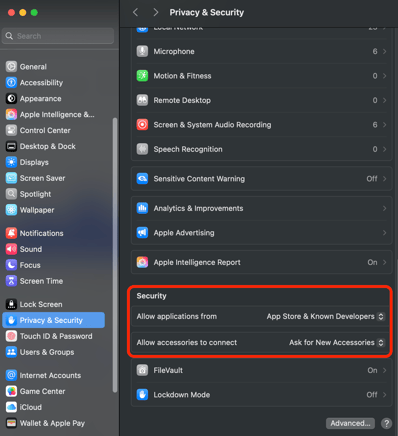Open the Lockdown Mode Off row
398x436 pixels.
(262, 395)
